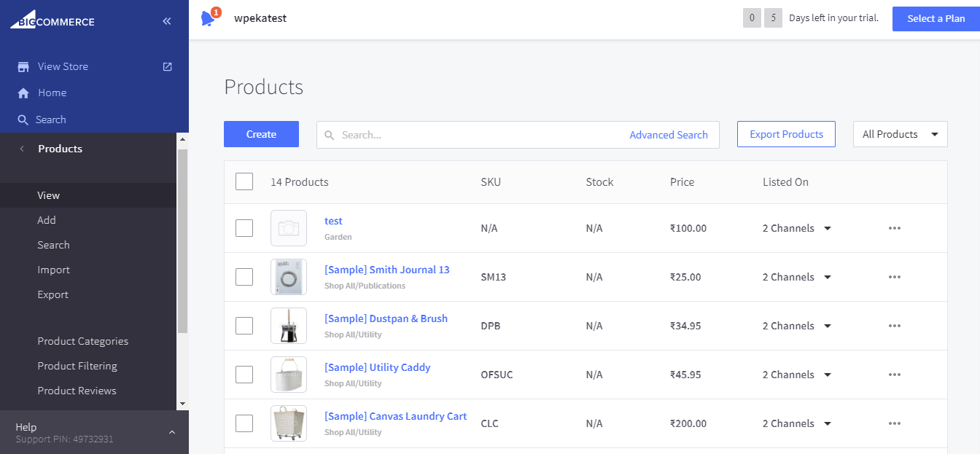Image resolution: width=980 pixels, height=454 pixels.
Task: Switch to the Import section
Action: click(53, 269)
